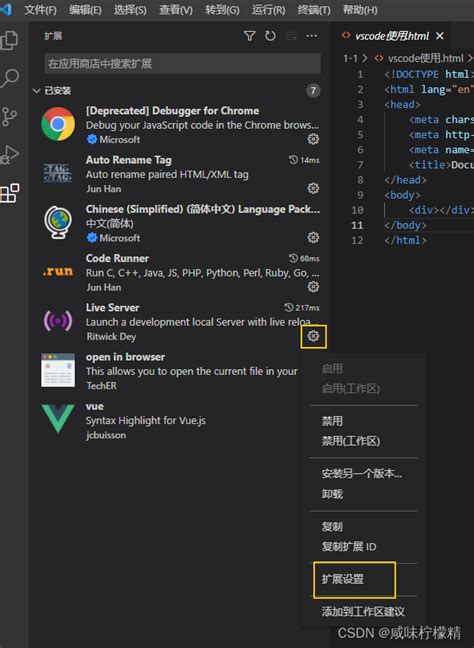The image size is (474, 648).
Task: Select the Live Server extension title
Action: pyautogui.click(x=112, y=308)
